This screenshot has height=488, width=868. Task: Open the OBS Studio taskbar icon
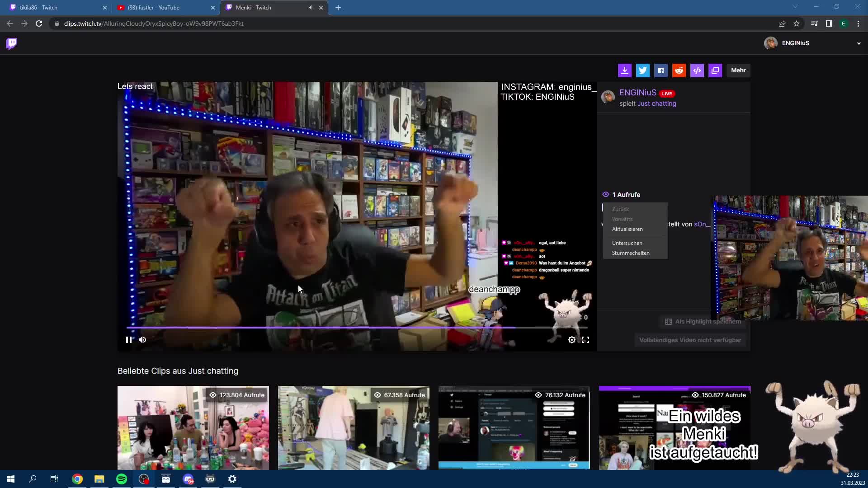(144, 479)
